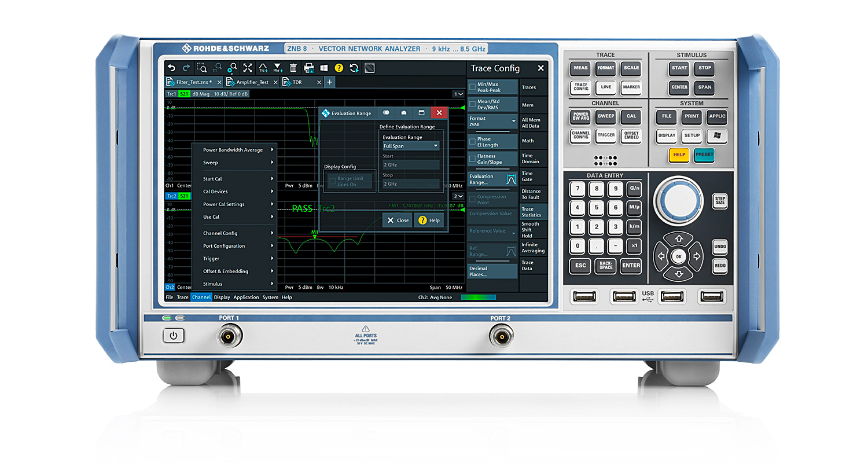
Task: Open the zoom config magnifier with gear
Action: (x=233, y=68)
